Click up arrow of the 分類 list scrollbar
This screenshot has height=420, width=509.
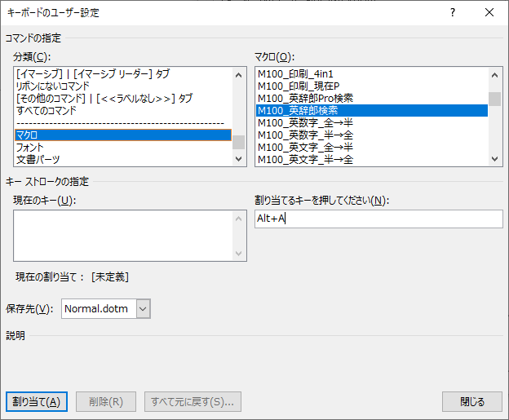(238, 75)
